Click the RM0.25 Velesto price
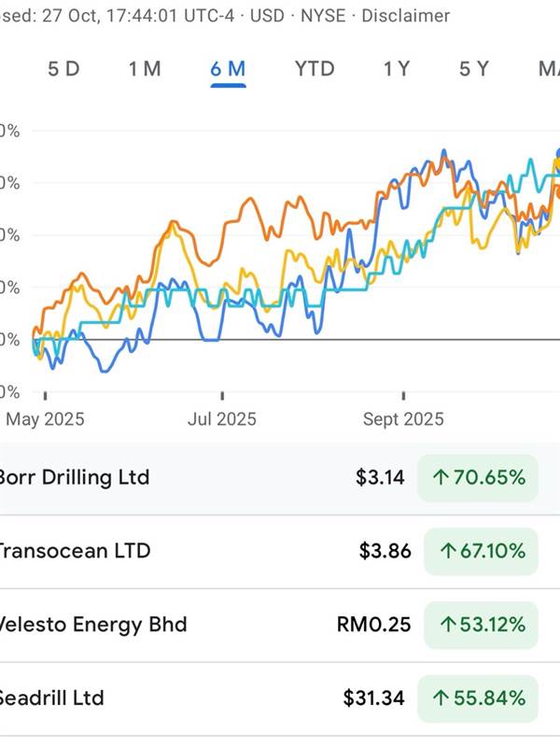The width and height of the screenshot is (560, 747). (x=373, y=625)
